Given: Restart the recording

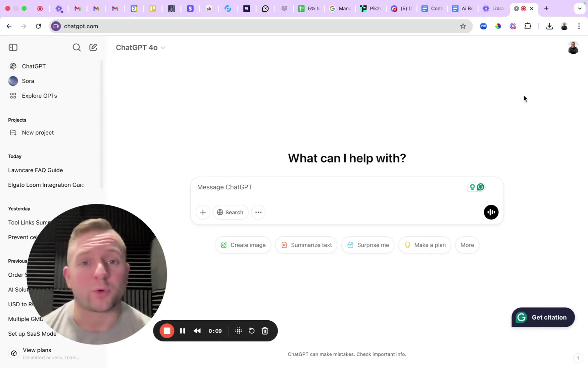Looking at the screenshot, I should pyautogui.click(x=251, y=331).
